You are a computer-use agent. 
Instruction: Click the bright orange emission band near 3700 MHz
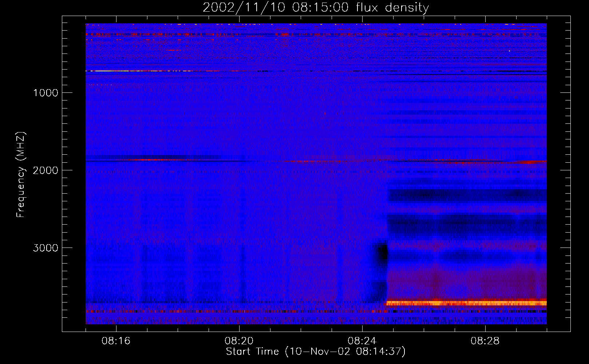click(466, 303)
